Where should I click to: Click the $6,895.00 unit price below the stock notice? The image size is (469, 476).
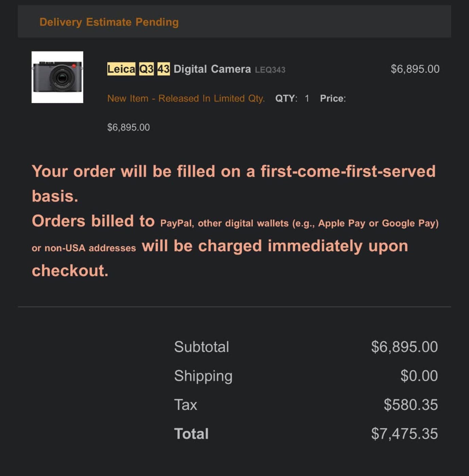[x=128, y=128]
